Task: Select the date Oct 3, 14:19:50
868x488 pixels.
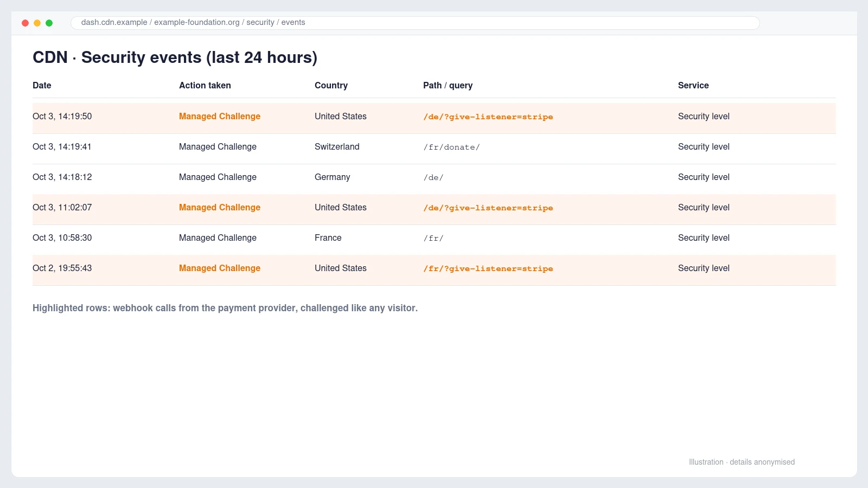Action: 62,116
